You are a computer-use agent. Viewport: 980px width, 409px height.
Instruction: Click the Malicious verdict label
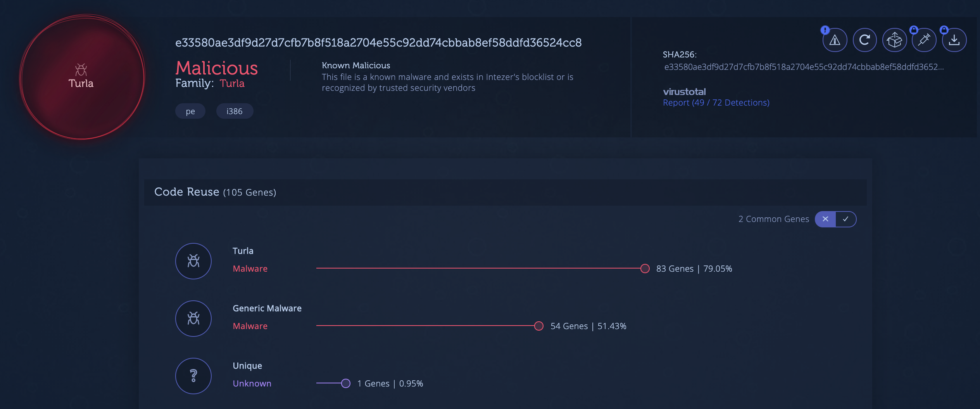(216, 68)
